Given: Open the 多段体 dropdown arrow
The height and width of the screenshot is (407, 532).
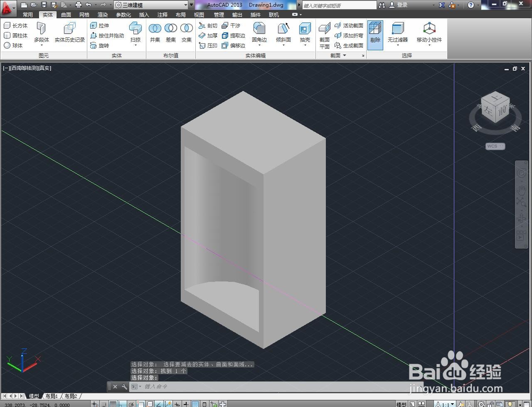Looking at the screenshot, I should point(41,45).
